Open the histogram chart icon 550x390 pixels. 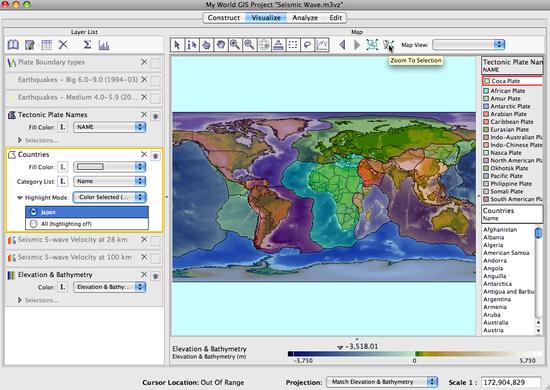click(104, 45)
